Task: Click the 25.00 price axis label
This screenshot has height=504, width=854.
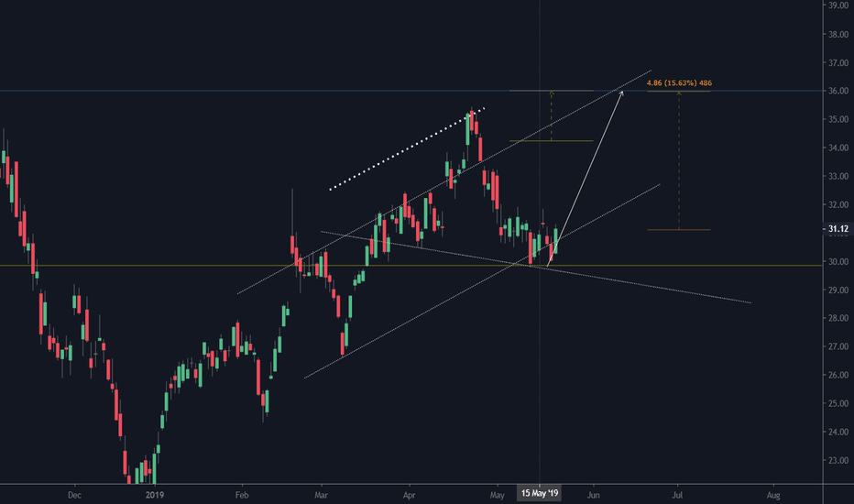Action: [x=838, y=404]
